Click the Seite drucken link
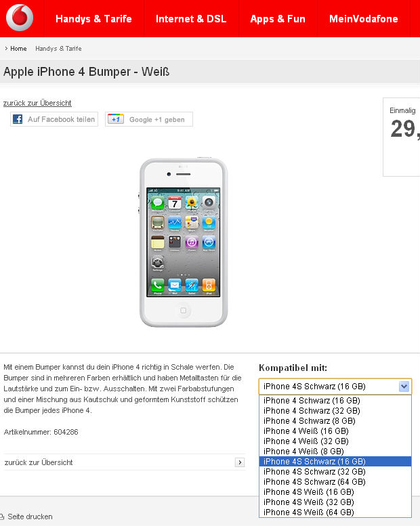The image size is (420, 526). point(30,517)
